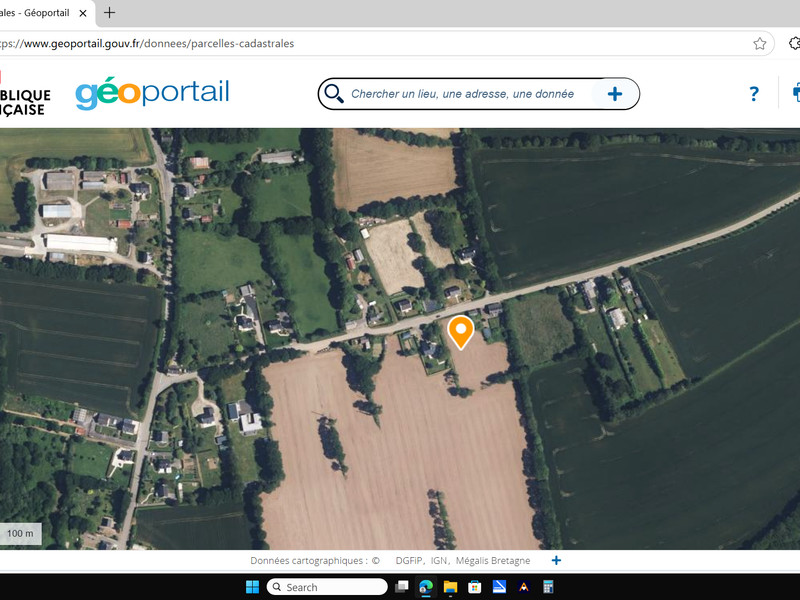Open Calculator from the taskbar

548,587
